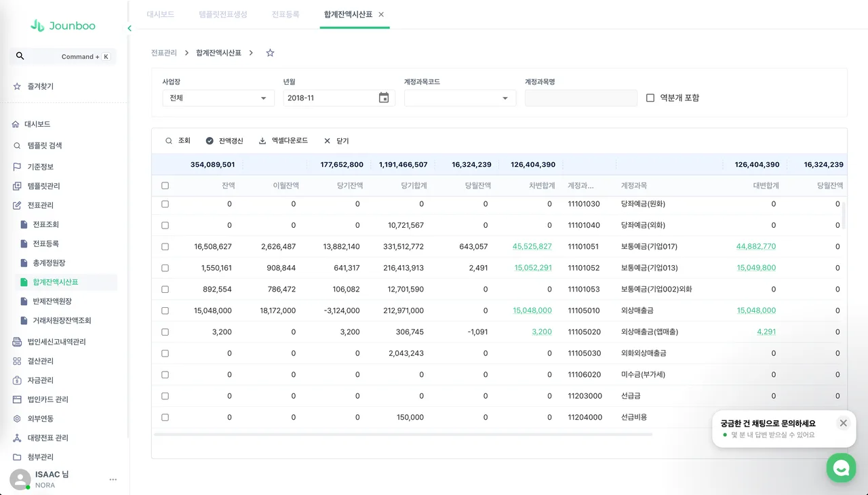
Task: Select checkbox for row 11101051 보통예금(기업017)
Action: coord(165,247)
